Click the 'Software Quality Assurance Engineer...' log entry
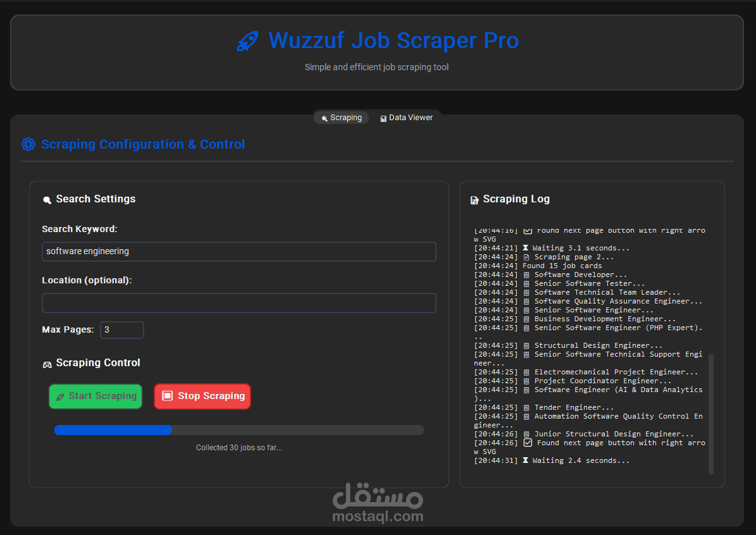Screen dimensions: 756x535 (588, 301)
